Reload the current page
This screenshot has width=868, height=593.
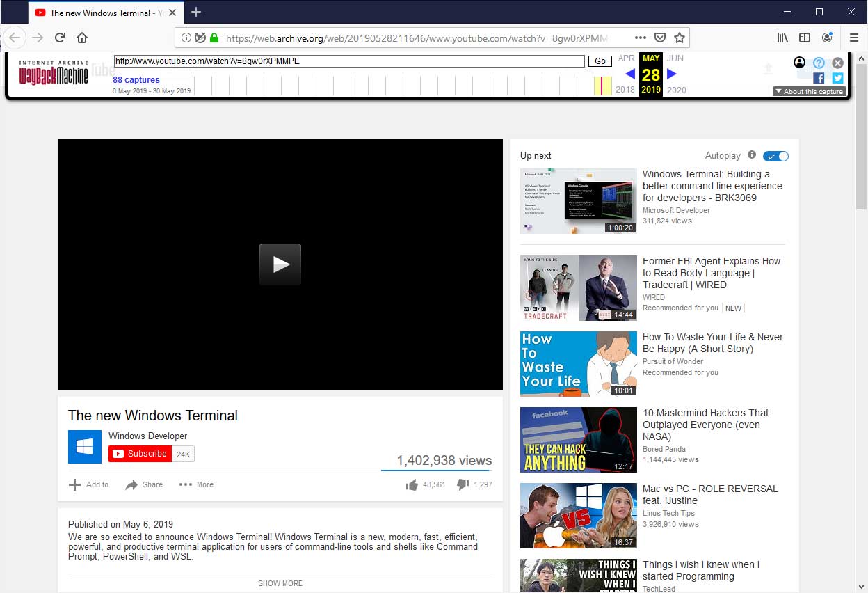point(60,38)
